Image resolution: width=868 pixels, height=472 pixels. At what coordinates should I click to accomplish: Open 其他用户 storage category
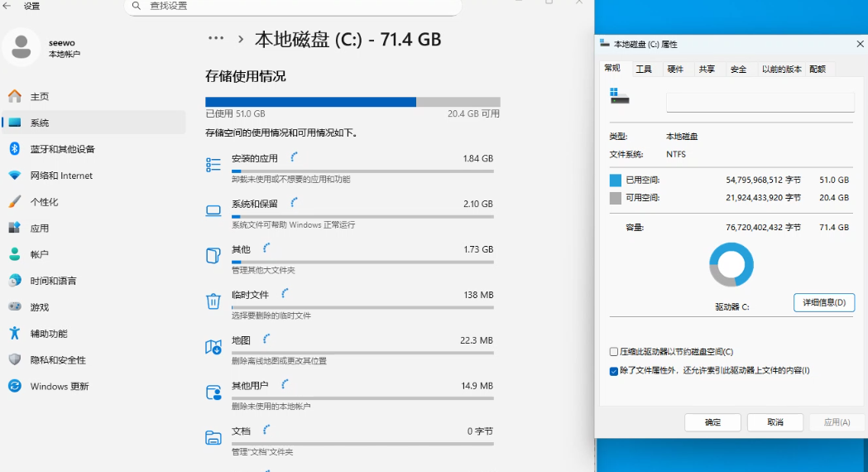[x=349, y=395]
